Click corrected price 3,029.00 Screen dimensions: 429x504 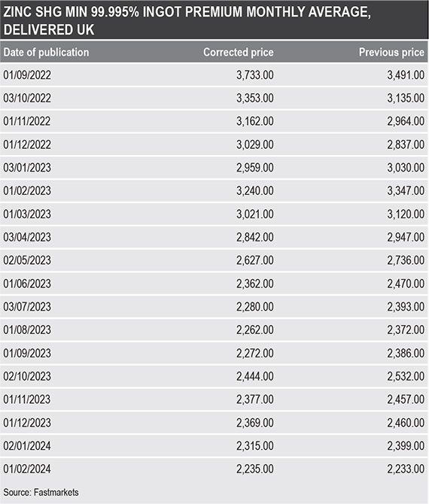coord(255,144)
